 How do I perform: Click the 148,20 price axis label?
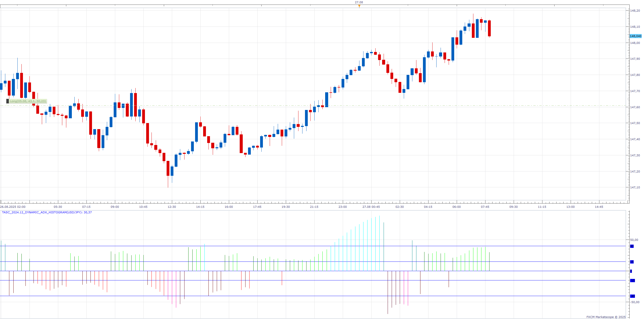[x=635, y=11]
